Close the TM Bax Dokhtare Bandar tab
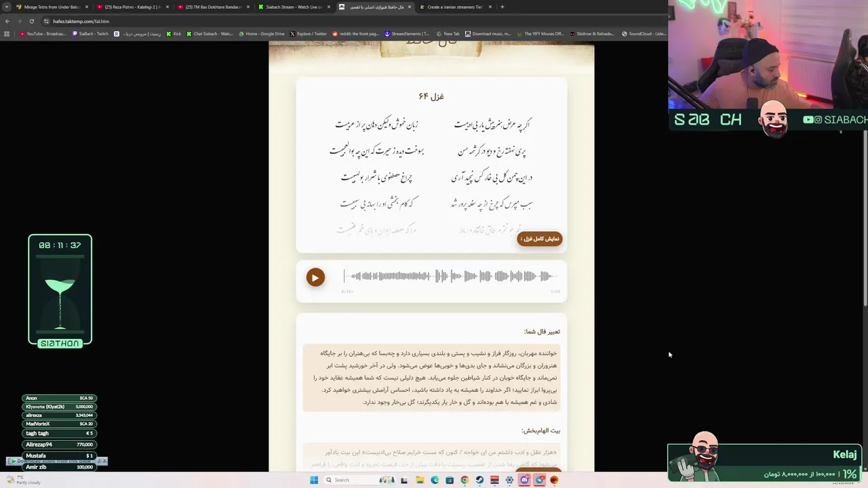This screenshot has width=868, height=488. click(248, 7)
